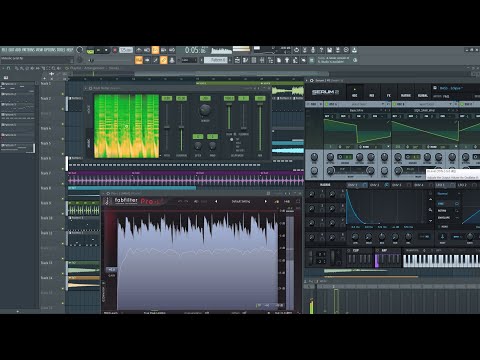Mute Track 1 with its green LED
Image resolution: width=480 pixels, height=360 pixels.
pyautogui.click(x=63, y=94)
